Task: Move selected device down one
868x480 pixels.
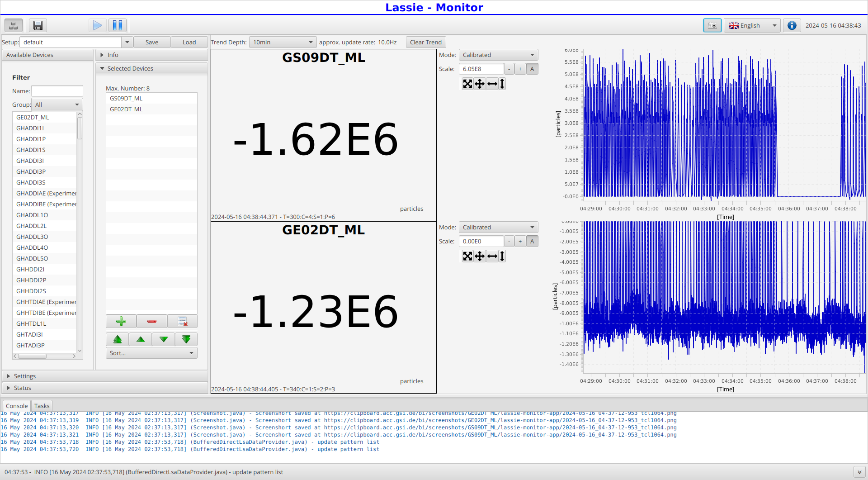Action: (x=164, y=339)
